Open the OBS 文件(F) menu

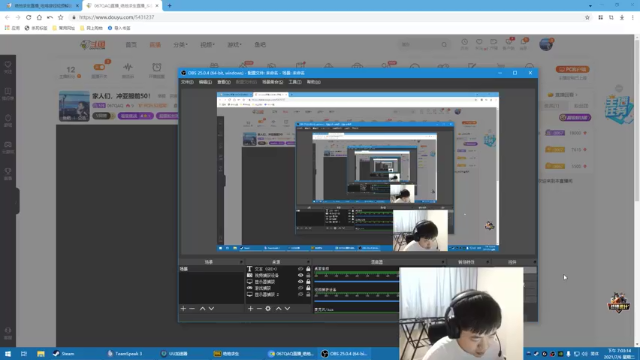187,82
